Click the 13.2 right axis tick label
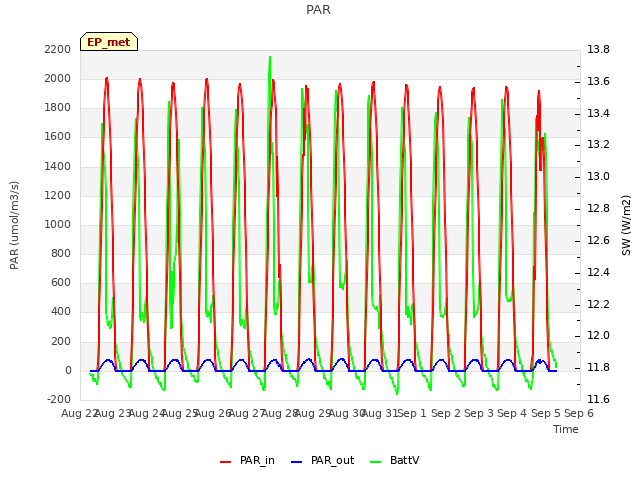 point(598,144)
